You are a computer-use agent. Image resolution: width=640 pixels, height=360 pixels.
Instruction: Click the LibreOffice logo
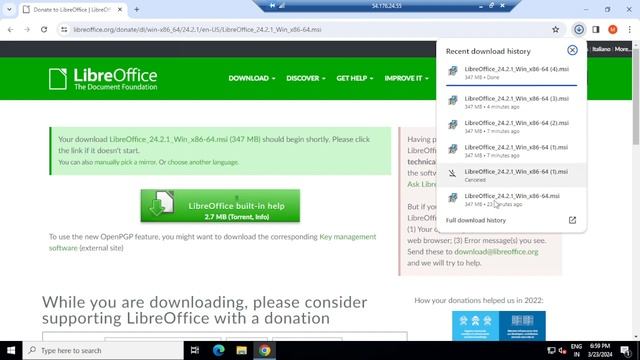tap(103, 79)
